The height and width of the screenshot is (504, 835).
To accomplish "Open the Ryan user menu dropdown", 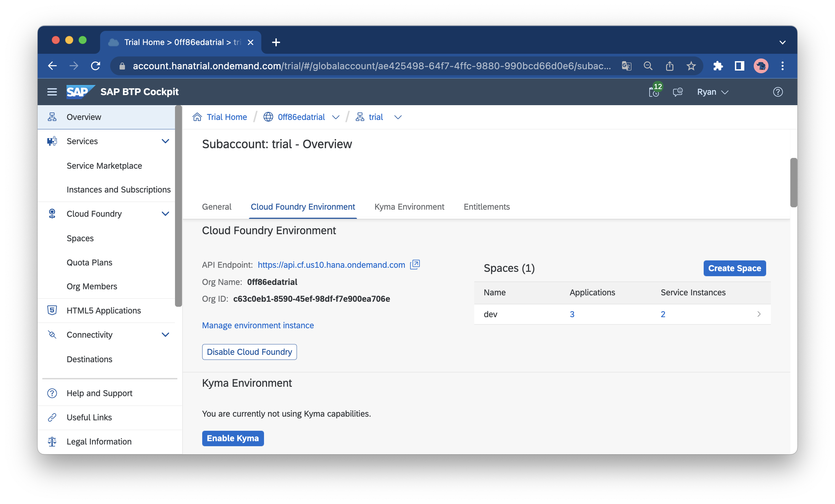I will [x=712, y=92].
